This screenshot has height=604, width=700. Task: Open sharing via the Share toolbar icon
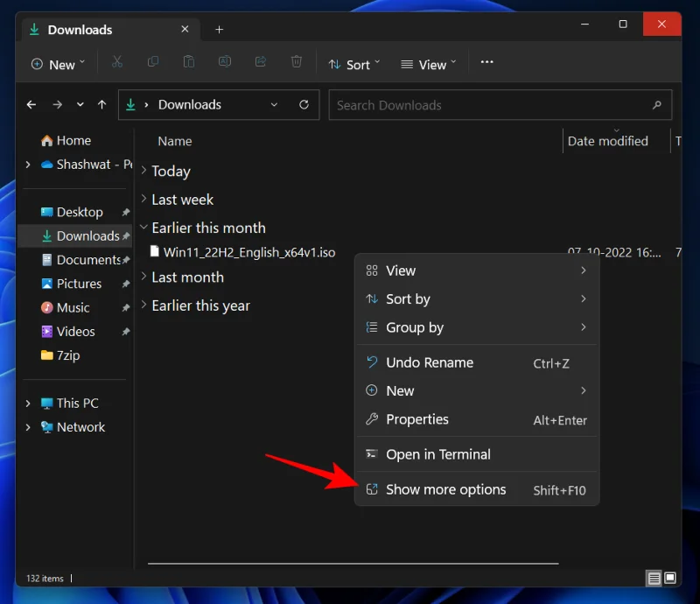260,62
